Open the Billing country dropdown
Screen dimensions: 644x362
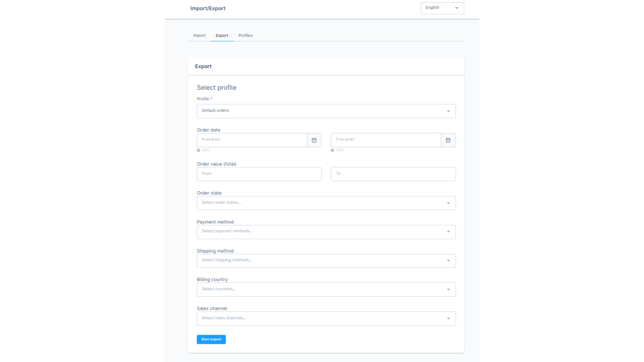326,290
